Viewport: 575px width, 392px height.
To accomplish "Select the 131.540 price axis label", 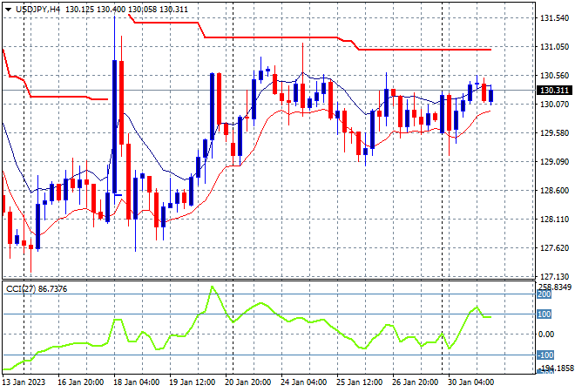I will (554, 18).
